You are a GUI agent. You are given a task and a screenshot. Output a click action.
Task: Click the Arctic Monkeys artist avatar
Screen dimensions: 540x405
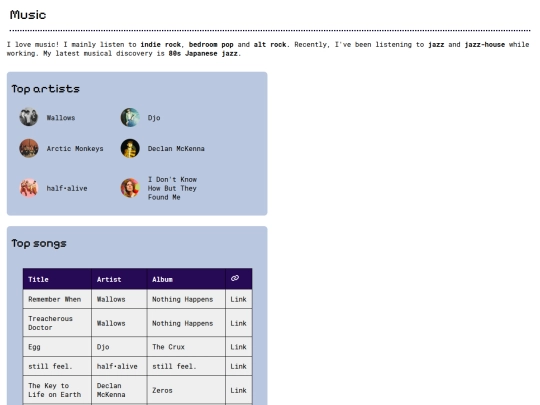29,148
